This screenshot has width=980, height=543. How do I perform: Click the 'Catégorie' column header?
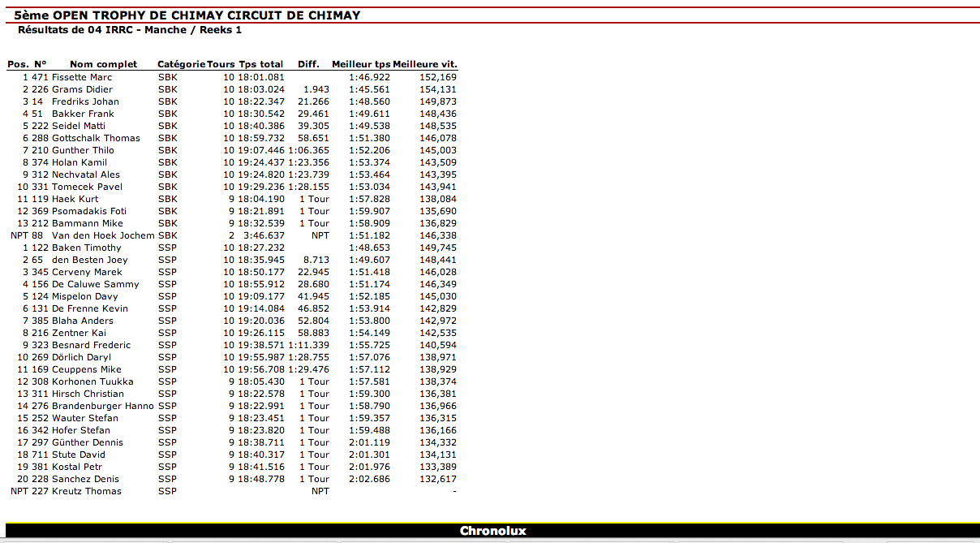[x=181, y=64]
